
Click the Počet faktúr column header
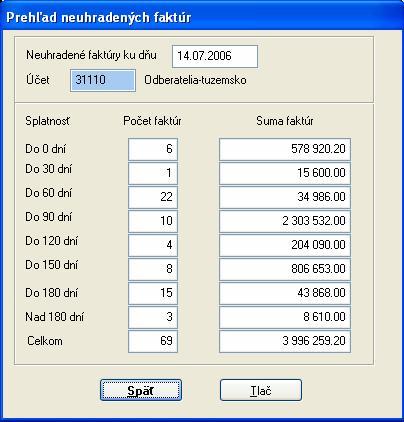(152, 121)
